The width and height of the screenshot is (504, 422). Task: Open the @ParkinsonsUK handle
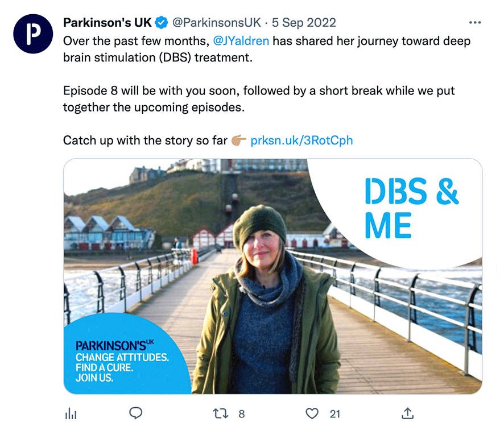pyautogui.click(x=216, y=23)
